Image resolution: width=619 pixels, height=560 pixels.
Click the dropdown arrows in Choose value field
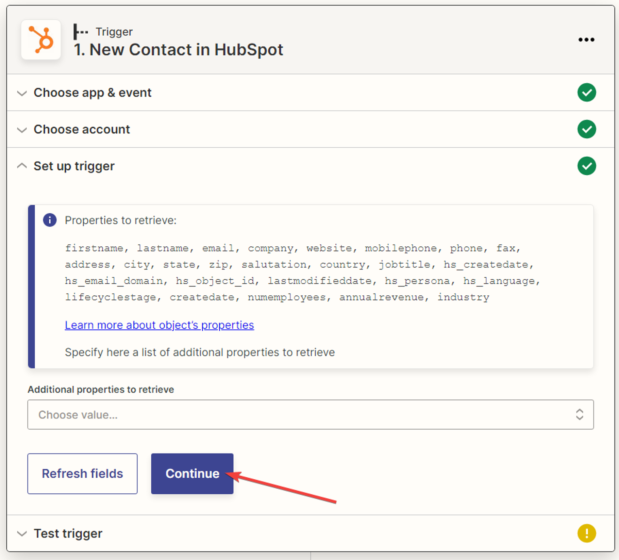[579, 414]
